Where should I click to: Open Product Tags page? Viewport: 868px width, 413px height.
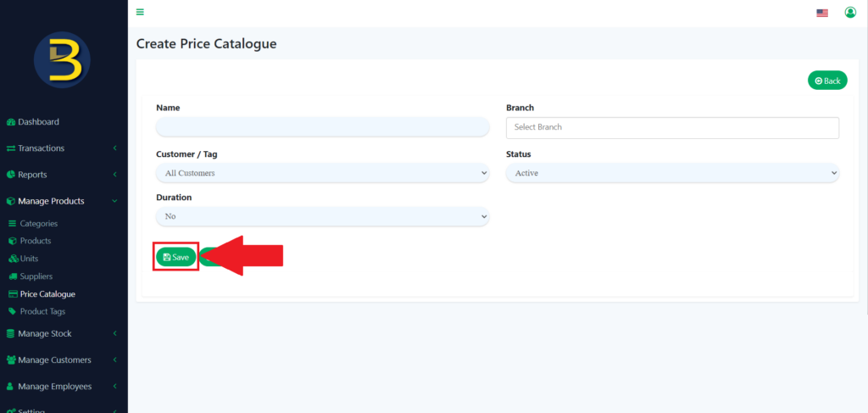pos(42,311)
